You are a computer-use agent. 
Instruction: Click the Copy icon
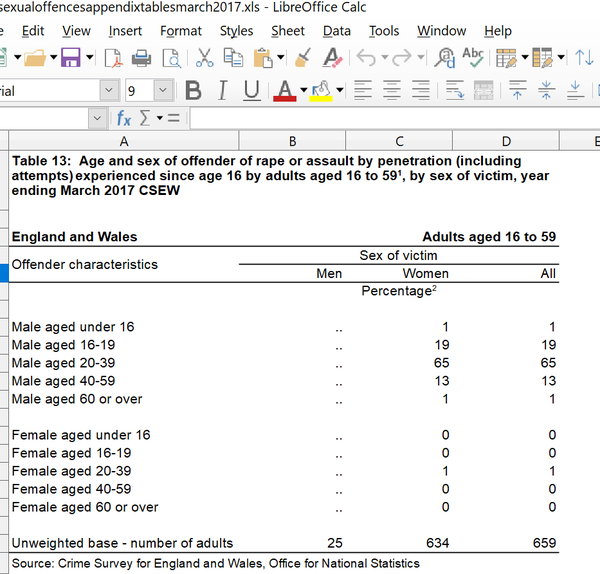tap(233, 58)
